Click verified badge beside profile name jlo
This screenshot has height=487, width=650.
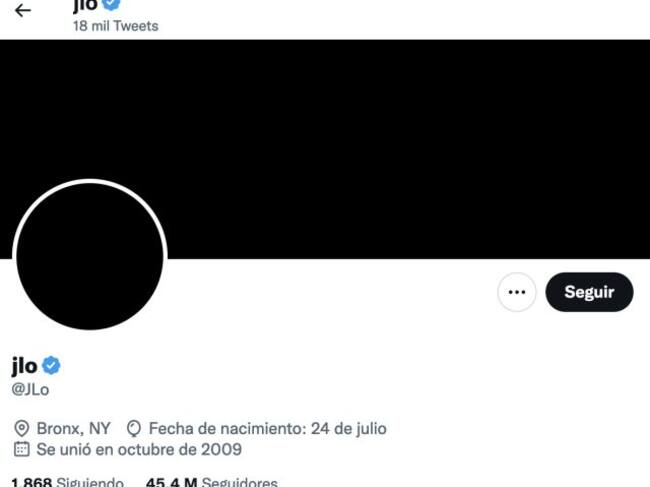[x=51, y=366]
